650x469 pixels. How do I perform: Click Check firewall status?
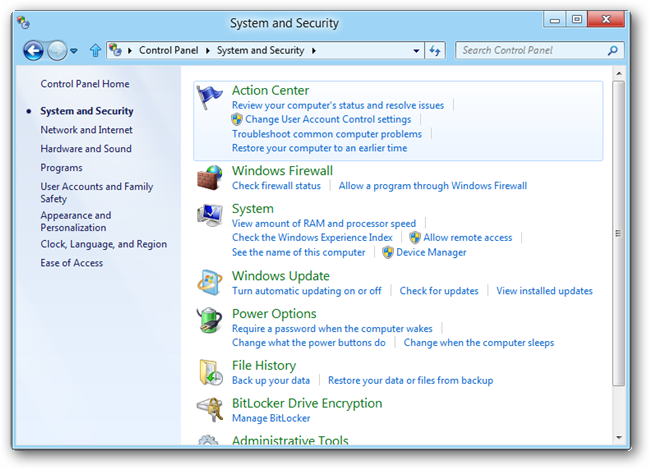tap(276, 186)
